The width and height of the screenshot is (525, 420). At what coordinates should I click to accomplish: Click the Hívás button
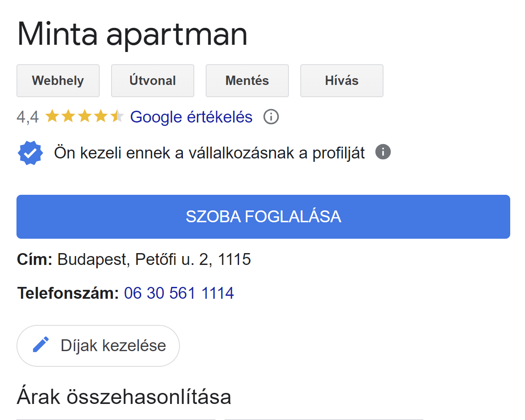(341, 81)
